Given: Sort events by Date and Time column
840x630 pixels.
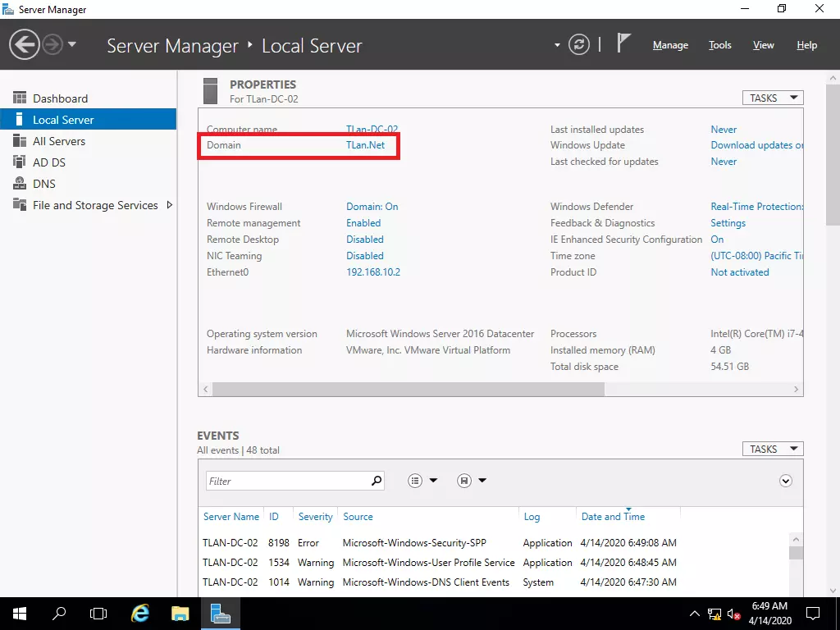Looking at the screenshot, I should pyautogui.click(x=613, y=517).
